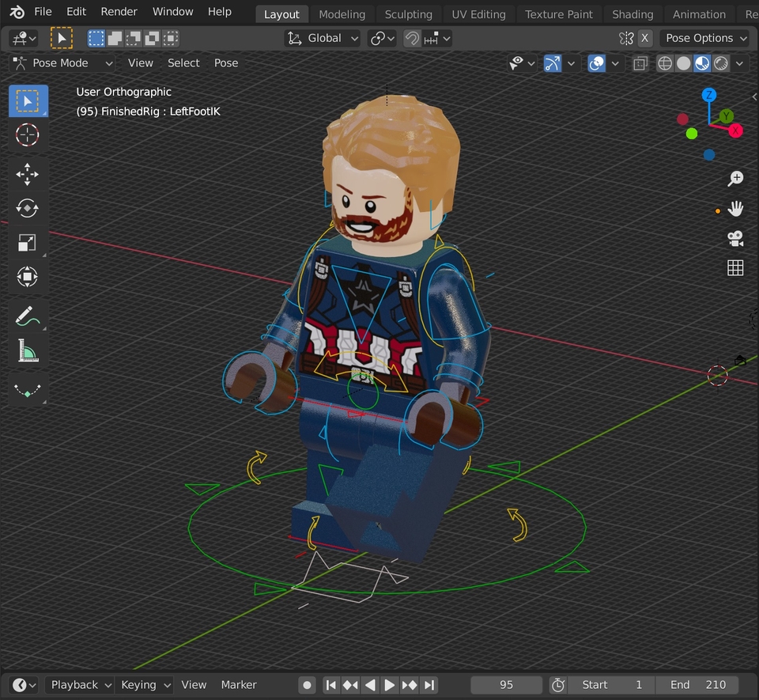The image size is (759, 700).
Task: Select the tweak select tool in header
Action: point(62,38)
